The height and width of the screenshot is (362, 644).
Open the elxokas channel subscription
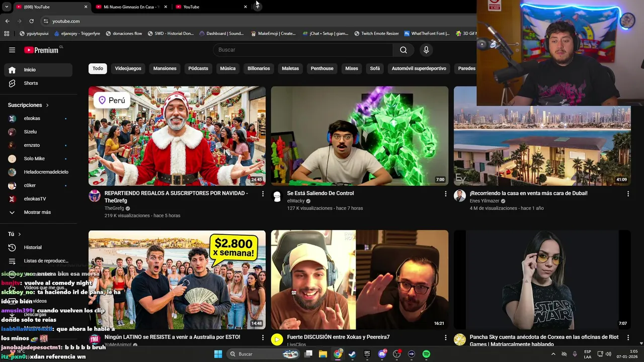(x=38, y=118)
